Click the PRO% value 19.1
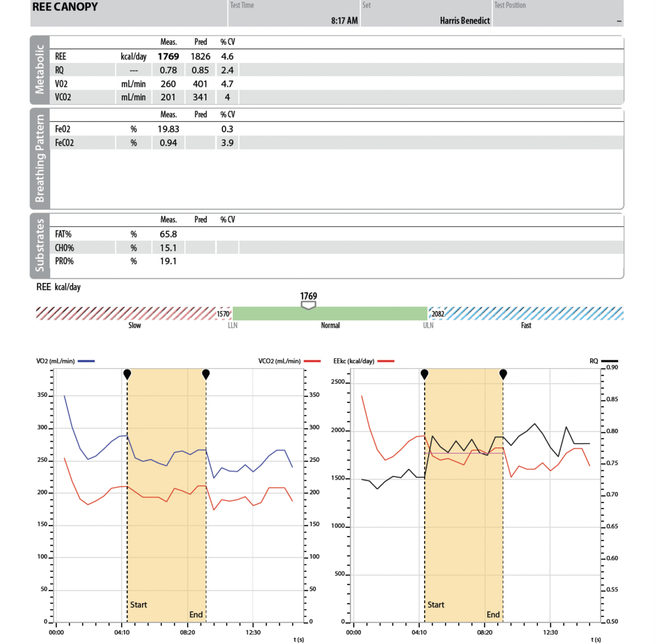Viewport: 655px width, 644px height. coord(168,261)
